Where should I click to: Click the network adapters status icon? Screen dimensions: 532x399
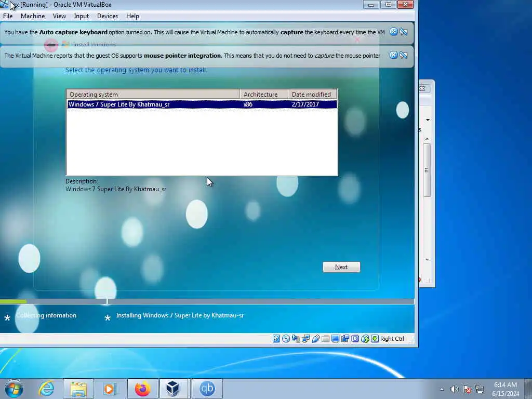tap(305, 339)
